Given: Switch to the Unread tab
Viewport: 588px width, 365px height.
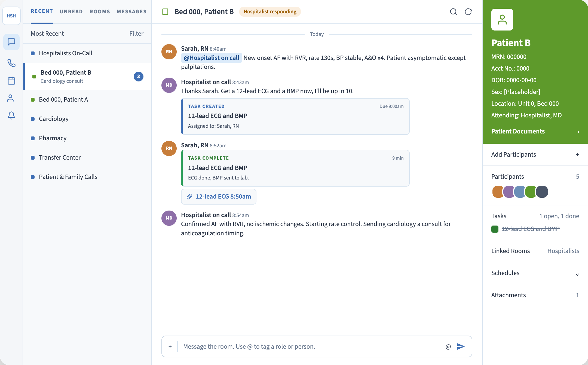Looking at the screenshot, I should [71, 12].
